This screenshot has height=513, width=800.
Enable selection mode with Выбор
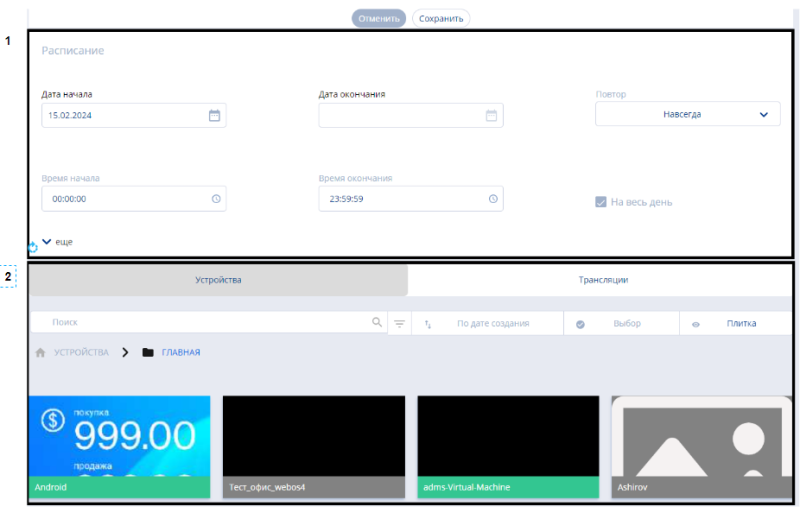coord(621,324)
